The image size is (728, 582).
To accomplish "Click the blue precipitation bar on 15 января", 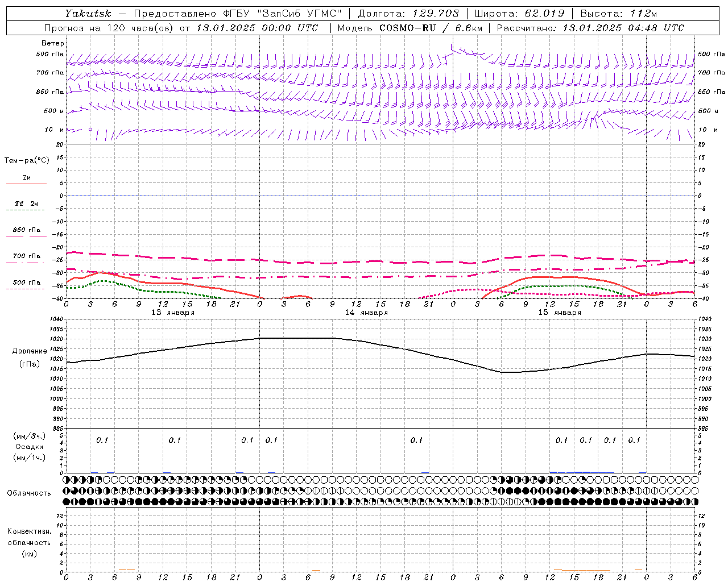I will coord(581,472).
